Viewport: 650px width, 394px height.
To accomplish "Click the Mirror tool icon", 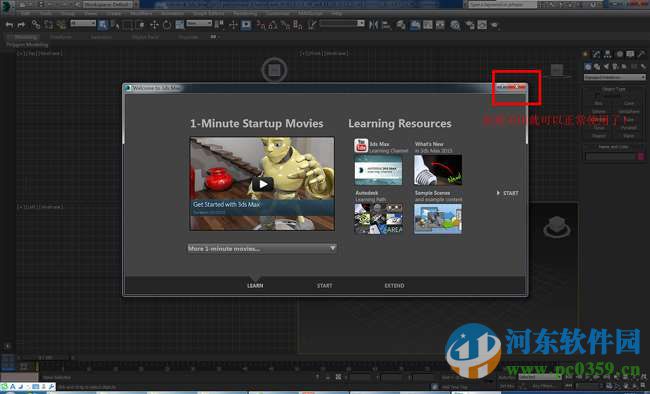I will [374, 25].
